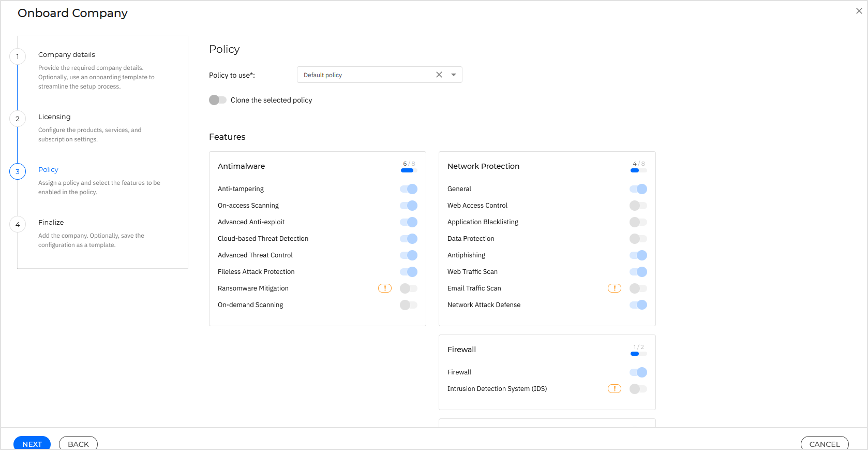Enable Application Blacklisting switch

638,222
